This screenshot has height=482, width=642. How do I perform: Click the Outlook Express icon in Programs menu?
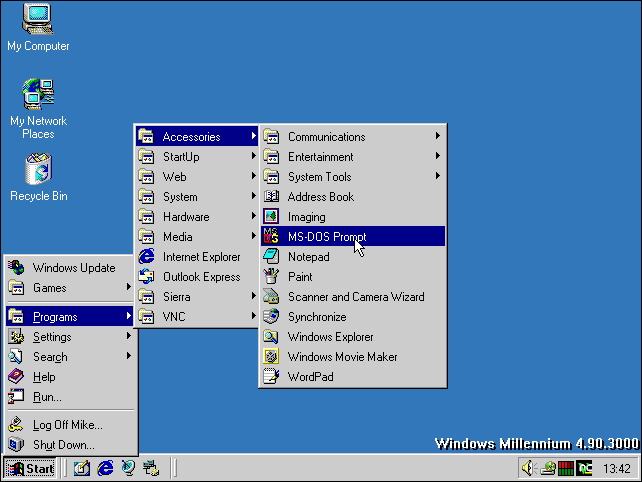[x=146, y=276]
